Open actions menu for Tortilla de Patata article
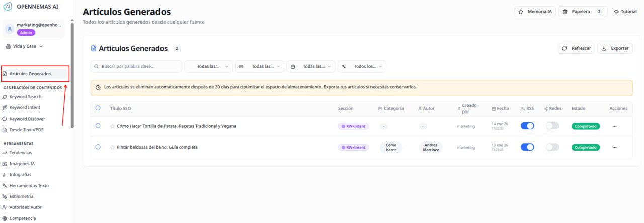Image resolution: width=644 pixels, height=223 pixels. [x=614, y=126]
